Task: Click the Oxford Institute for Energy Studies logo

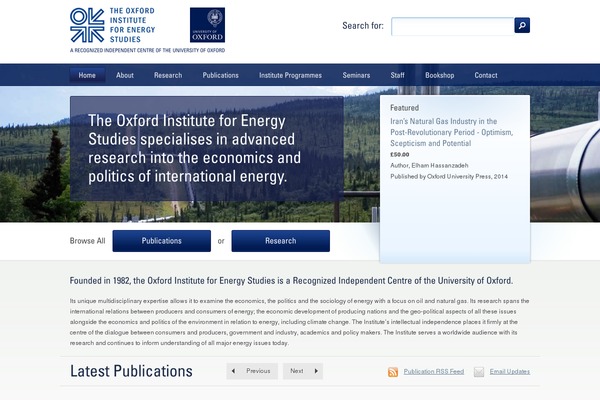Action: (x=112, y=25)
